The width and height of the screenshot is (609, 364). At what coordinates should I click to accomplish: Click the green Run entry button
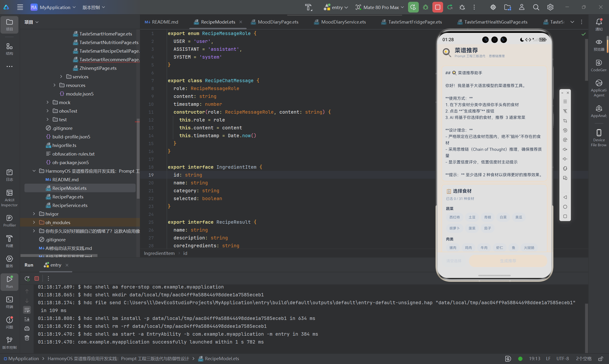click(413, 7)
